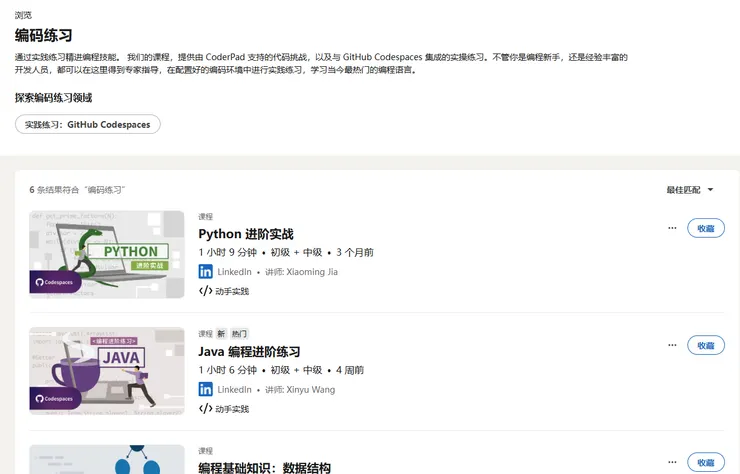740x474 pixels.
Task: Open more options for Java 编程进阶练习
Action: 672,345
